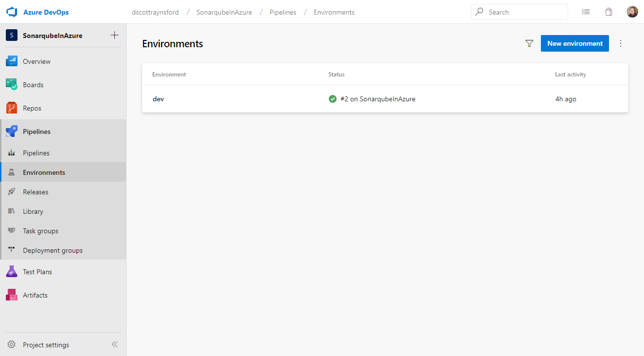Click the Environments page heading

click(x=173, y=44)
